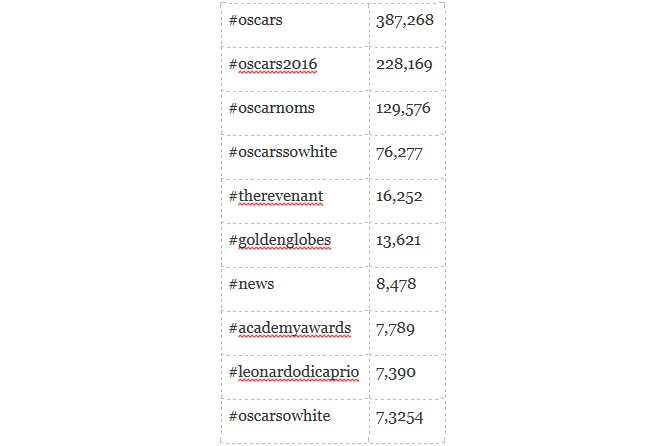Select the 7,789 count value

point(395,328)
